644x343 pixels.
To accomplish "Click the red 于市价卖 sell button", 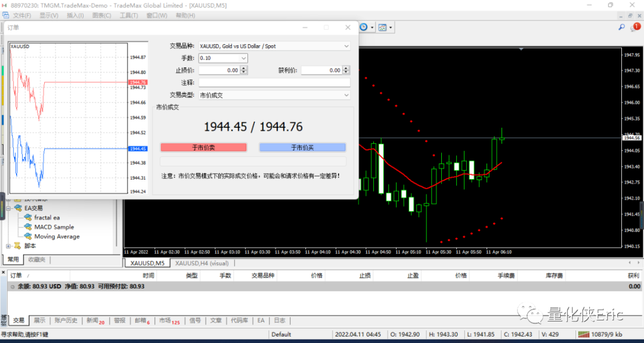I will point(204,147).
